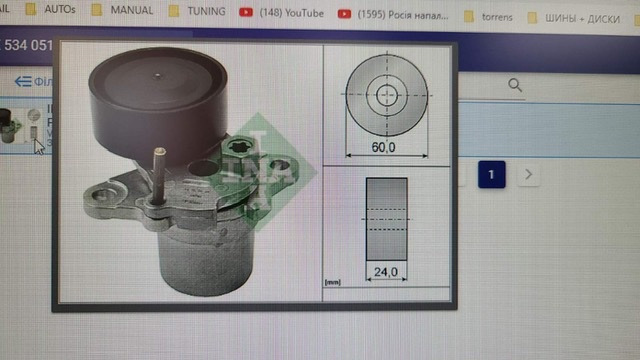
Task: Open the (148) YouTube bookmark
Action: point(281,13)
